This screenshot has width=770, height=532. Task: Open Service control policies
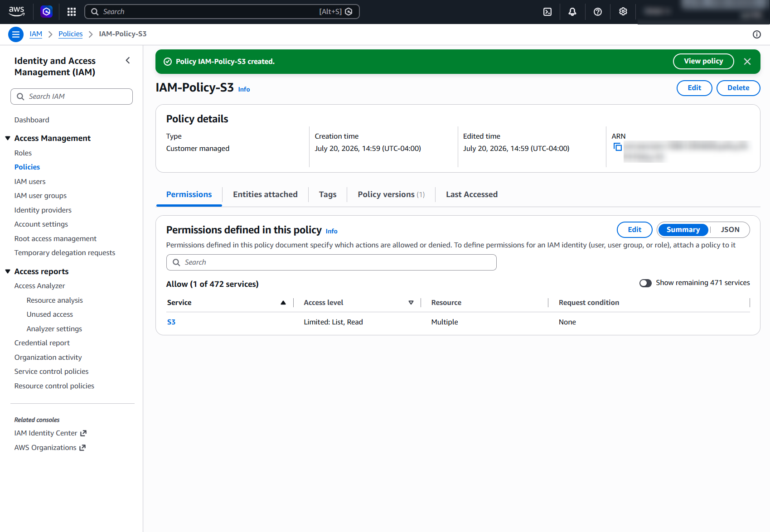pos(52,372)
